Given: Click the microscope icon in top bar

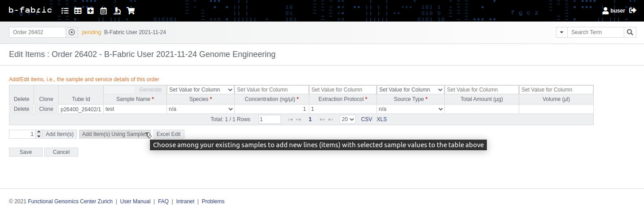Looking at the screenshot, I should pos(117,11).
